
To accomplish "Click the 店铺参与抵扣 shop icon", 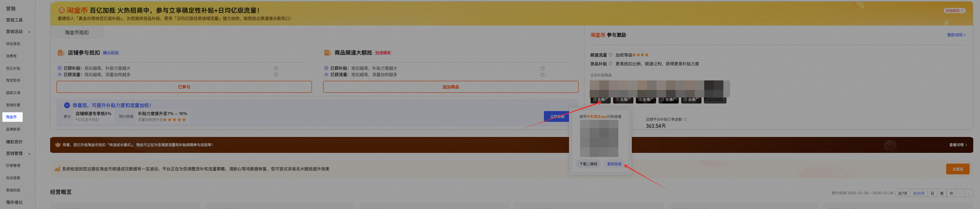I will tap(61, 53).
